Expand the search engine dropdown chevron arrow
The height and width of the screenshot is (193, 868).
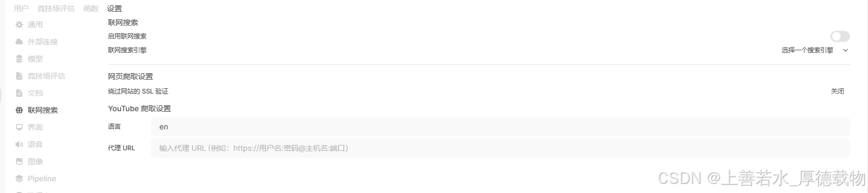click(x=846, y=50)
